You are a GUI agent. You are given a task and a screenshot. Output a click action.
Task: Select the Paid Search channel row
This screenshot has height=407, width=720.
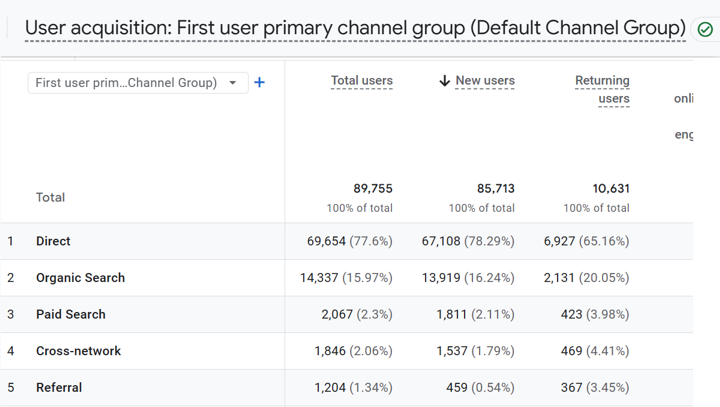pos(70,314)
